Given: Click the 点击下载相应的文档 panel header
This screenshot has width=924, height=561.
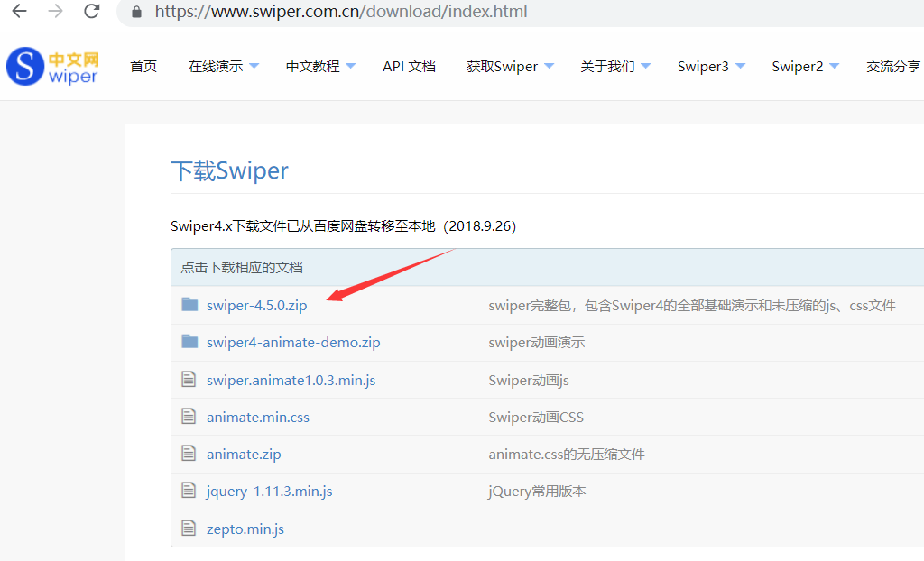Looking at the screenshot, I should (x=548, y=268).
